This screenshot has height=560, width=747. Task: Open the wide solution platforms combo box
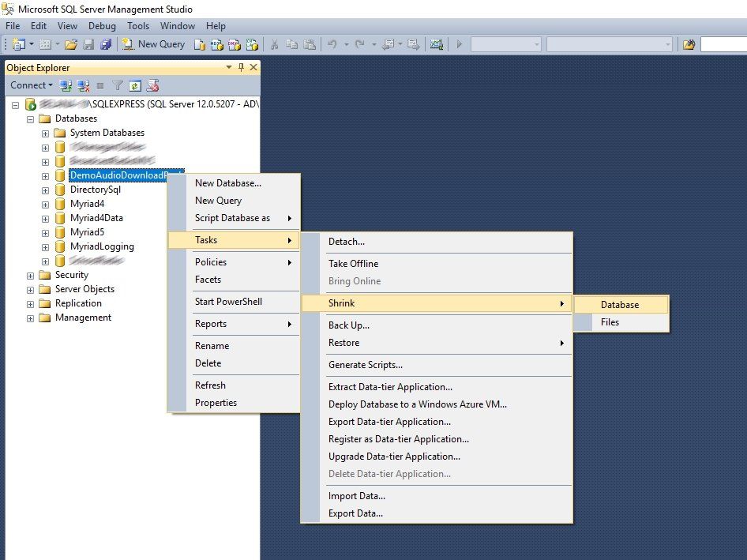(610, 44)
